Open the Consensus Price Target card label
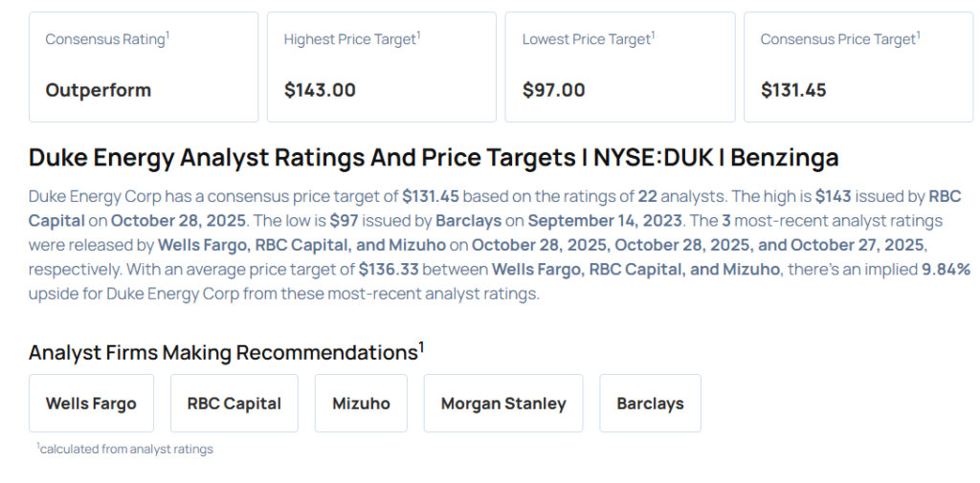Viewport: 980px width, 483px height. pyautogui.click(x=839, y=39)
